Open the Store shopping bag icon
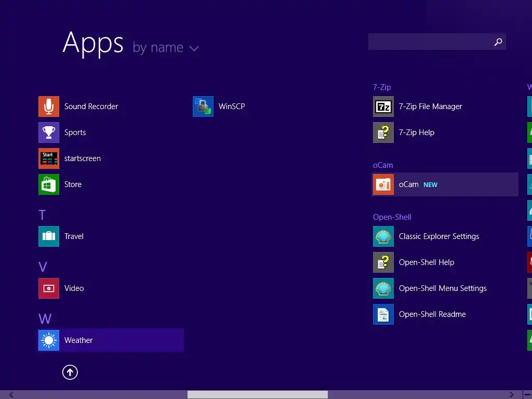 pos(48,184)
